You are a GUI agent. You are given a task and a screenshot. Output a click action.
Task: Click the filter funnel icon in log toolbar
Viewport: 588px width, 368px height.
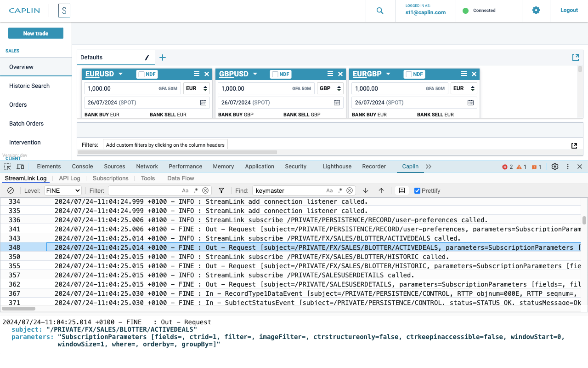coord(221,190)
